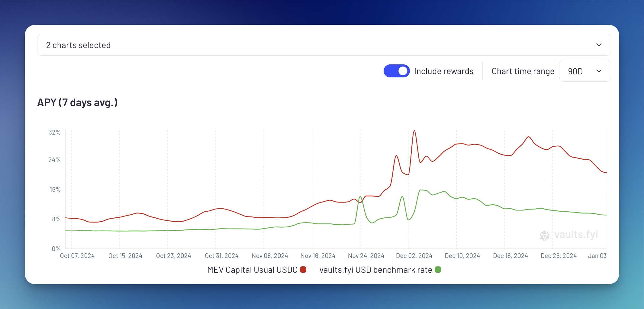Viewport: 644px width, 309px height.
Task: Click the 'Oct 23, 2024' axis date
Action: 174,256
